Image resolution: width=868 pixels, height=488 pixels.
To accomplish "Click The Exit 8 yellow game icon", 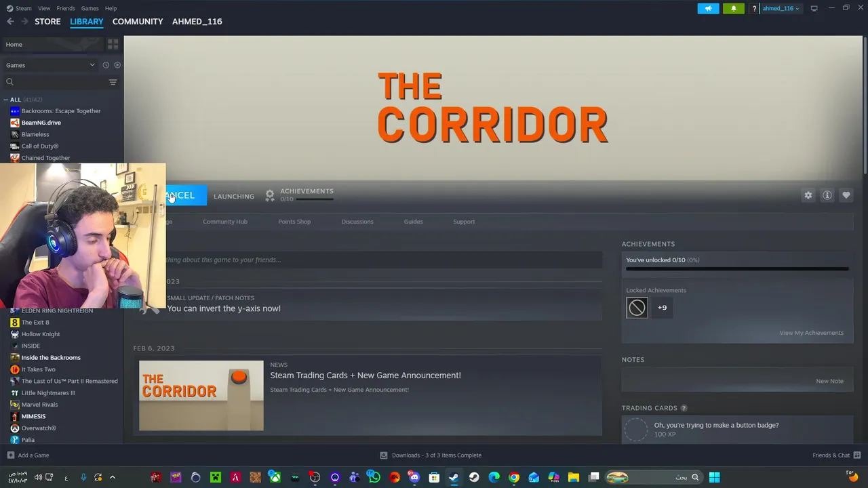I will 15,323.
